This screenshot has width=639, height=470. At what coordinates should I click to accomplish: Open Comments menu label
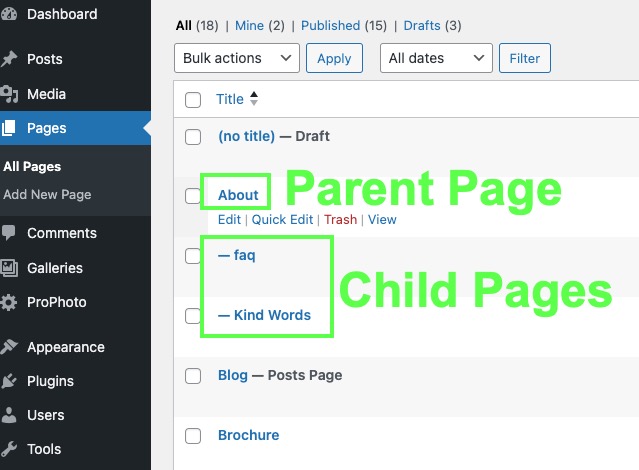tap(62, 233)
